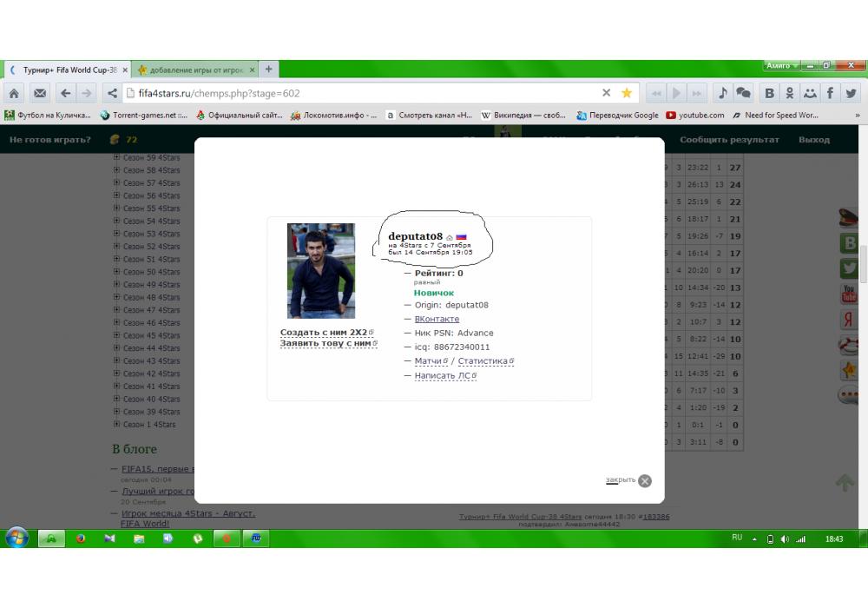Expand the Сезон 59 4Stars tree item
The width and height of the screenshot is (868, 608).
(x=116, y=158)
